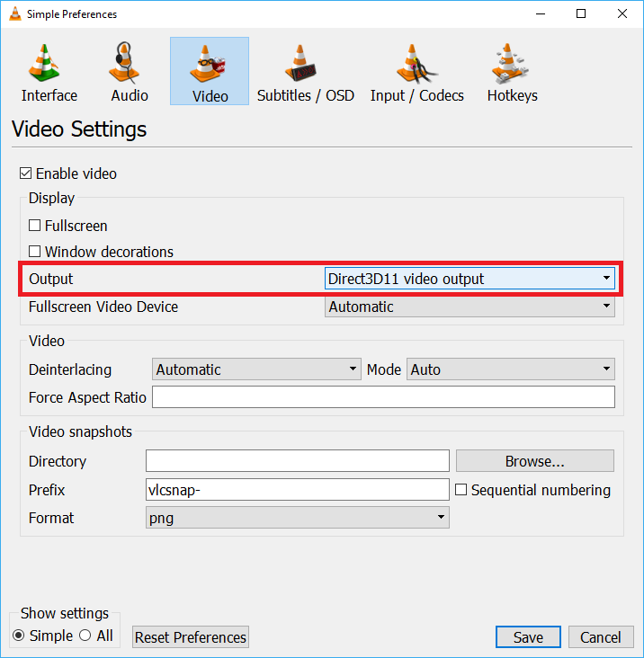The height and width of the screenshot is (658, 644).
Task: Select the Video preferences cone icon
Action: click(210, 65)
